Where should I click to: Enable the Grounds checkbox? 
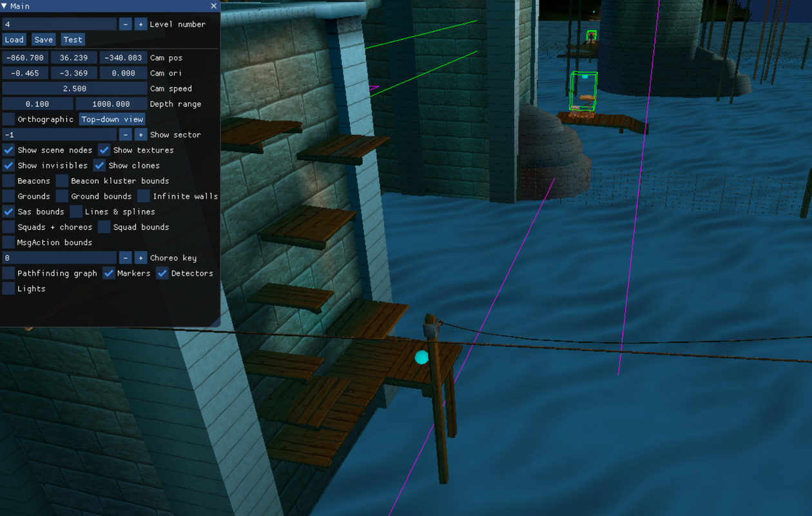pyautogui.click(x=9, y=197)
